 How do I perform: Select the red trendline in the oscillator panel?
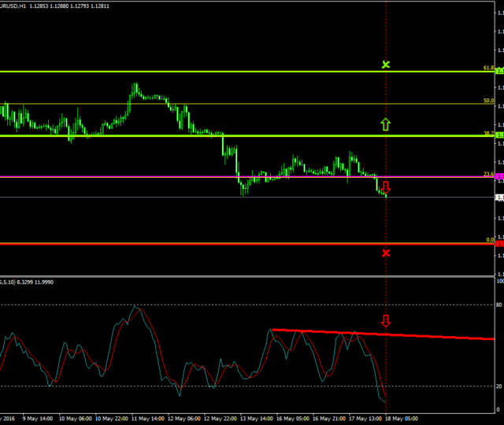pyautogui.click(x=441, y=336)
